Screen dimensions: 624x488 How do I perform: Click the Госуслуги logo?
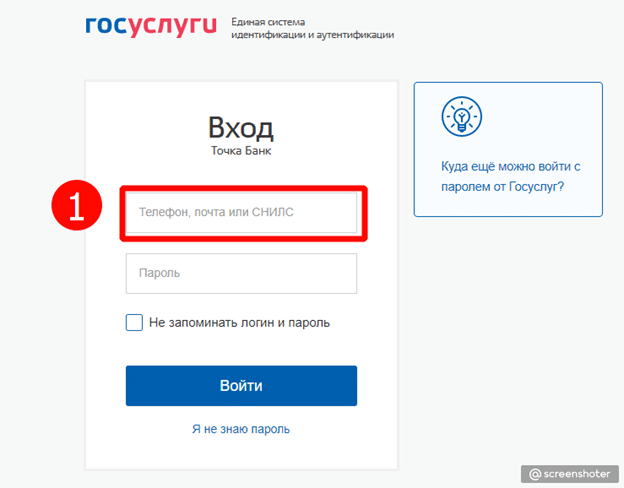[151, 27]
